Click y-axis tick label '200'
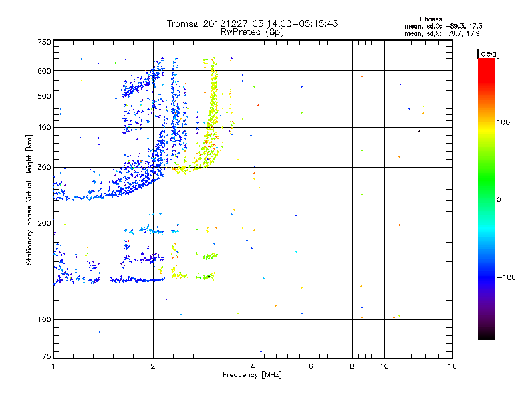Image resolution: width=532 pixels, height=399 pixels. (45, 223)
